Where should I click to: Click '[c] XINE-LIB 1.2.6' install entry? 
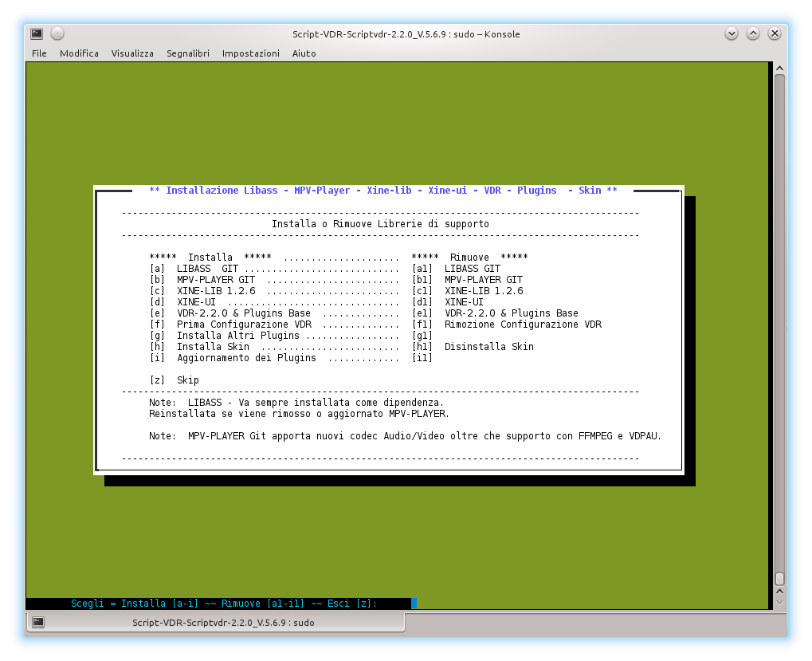[202, 290]
